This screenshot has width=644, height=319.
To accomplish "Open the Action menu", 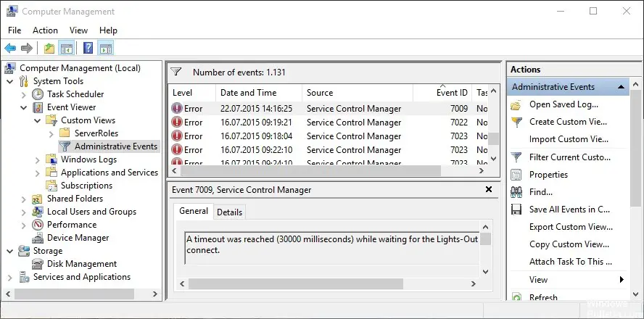I will pos(45,30).
